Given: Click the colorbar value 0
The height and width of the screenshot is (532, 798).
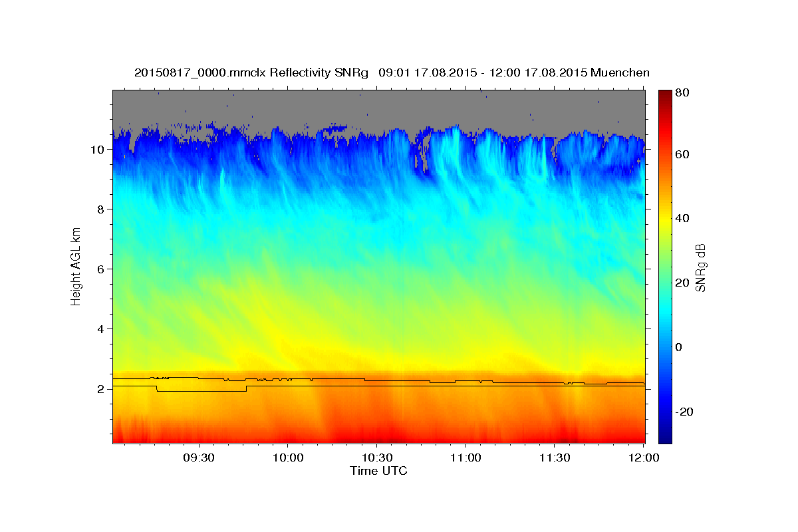Looking at the screenshot, I should (678, 347).
